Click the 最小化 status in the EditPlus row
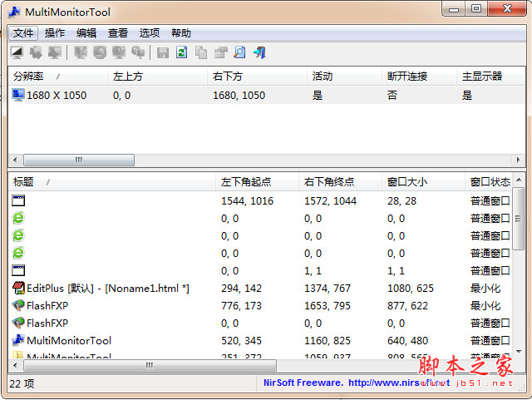Image resolution: width=532 pixels, height=400 pixels. click(x=485, y=289)
